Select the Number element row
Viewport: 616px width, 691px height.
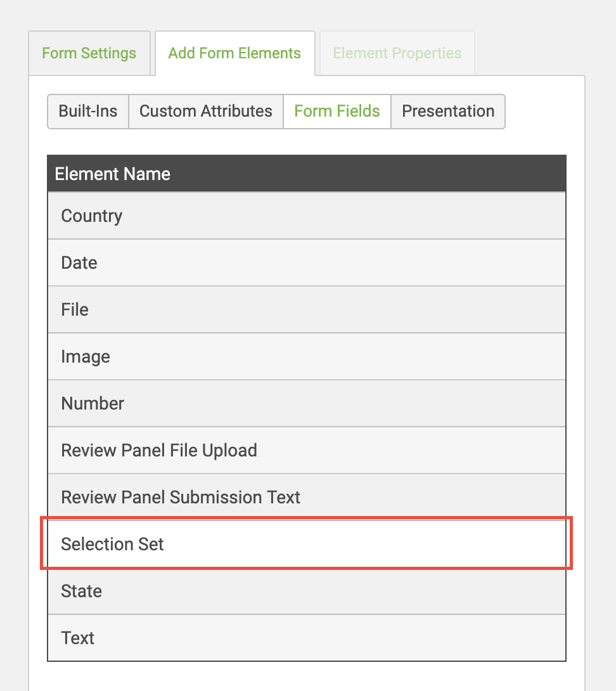point(93,404)
